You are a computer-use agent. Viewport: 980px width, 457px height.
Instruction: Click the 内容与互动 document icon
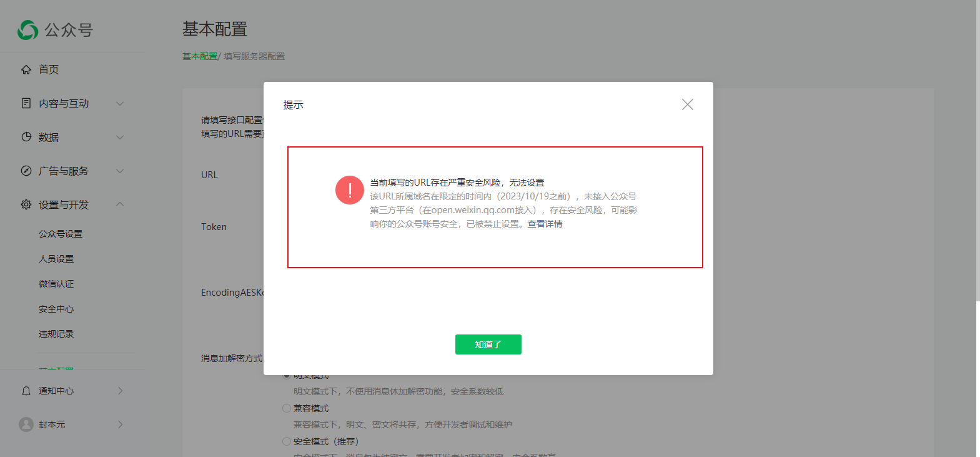pos(26,103)
